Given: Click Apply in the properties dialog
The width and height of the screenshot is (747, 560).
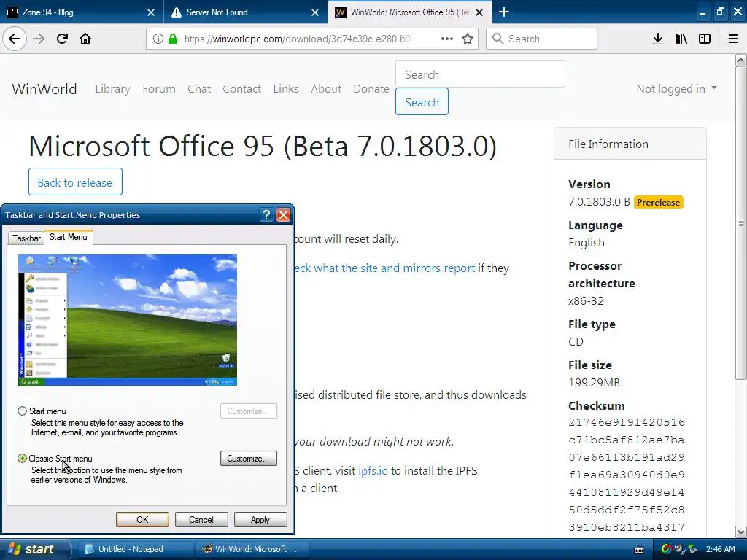Looking at the screenshot, I should (x=260, y=519).
